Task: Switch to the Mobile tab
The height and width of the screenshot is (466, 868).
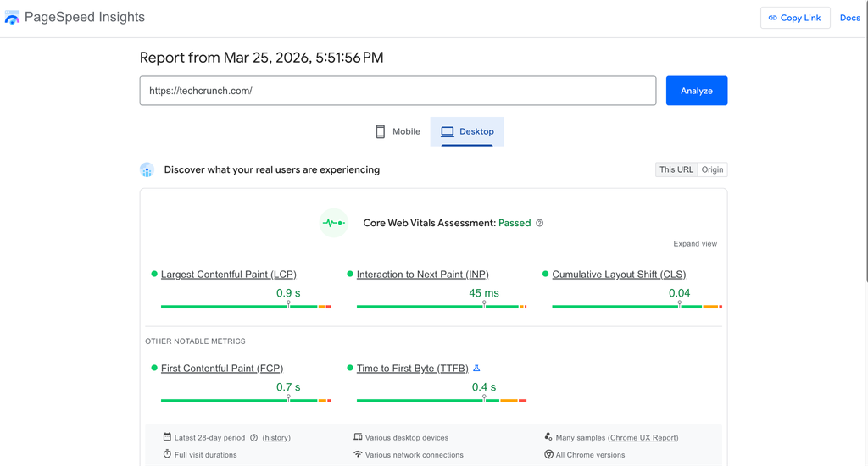Action: tap(398, 131)
